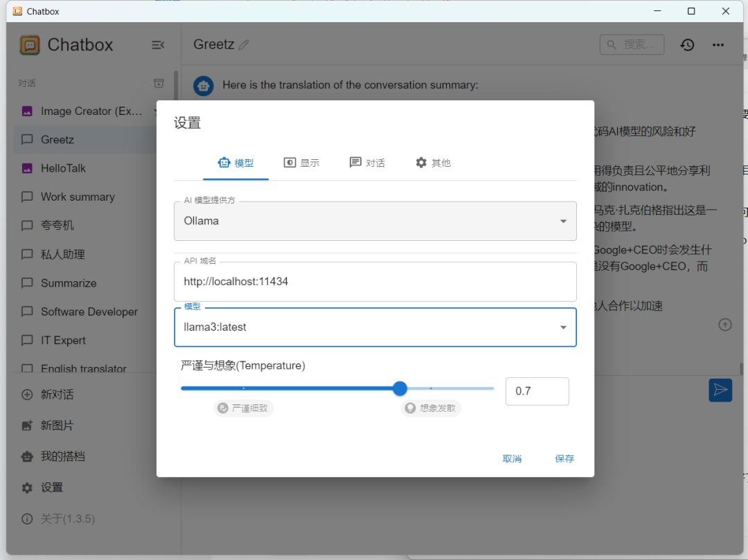This screenshot has width=748, height=560.
Task: Open the three-dot more options menu
Action: click(718, 45)
